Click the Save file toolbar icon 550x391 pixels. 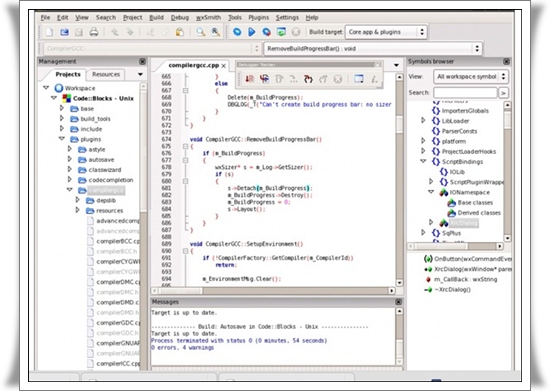click(x=79, y=32)
